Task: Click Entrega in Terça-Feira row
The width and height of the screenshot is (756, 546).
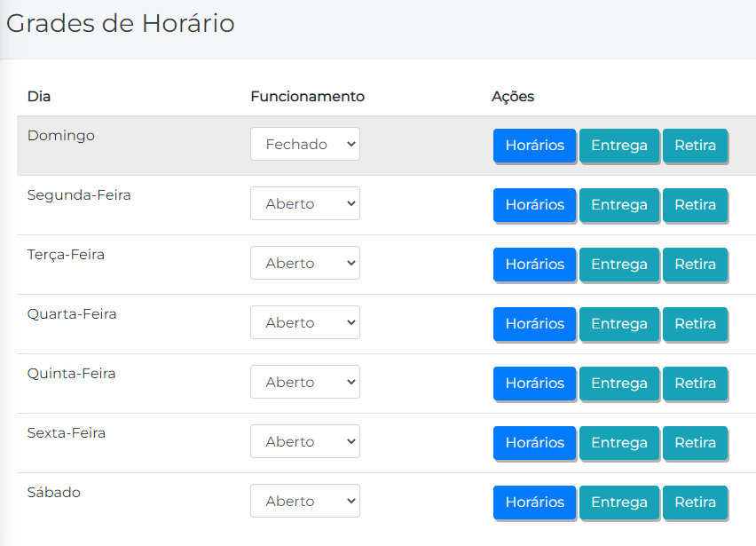Action: click(x=618, y=265)
